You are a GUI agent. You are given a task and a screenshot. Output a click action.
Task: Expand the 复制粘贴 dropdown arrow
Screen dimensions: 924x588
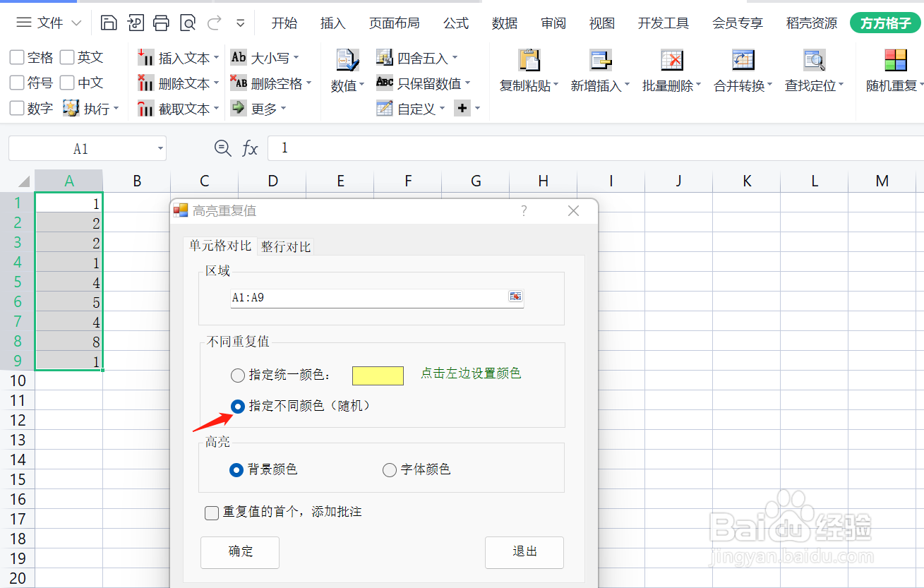point(556,86)
